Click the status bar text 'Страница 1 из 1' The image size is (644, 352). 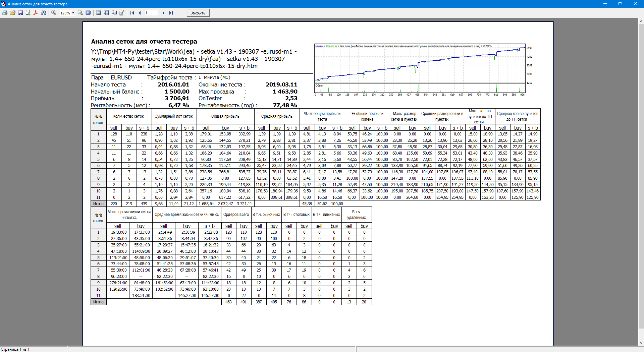click(15, 349)
